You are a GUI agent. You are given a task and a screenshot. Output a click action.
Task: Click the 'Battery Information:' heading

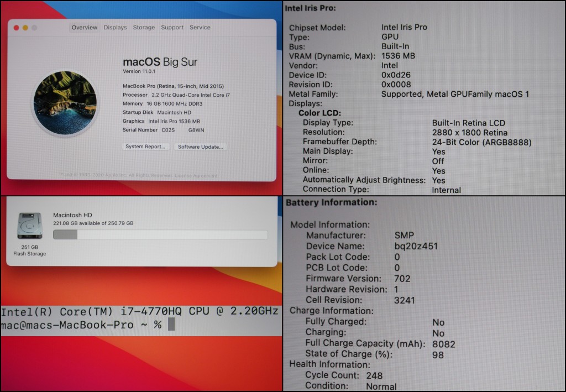[332, 202]
